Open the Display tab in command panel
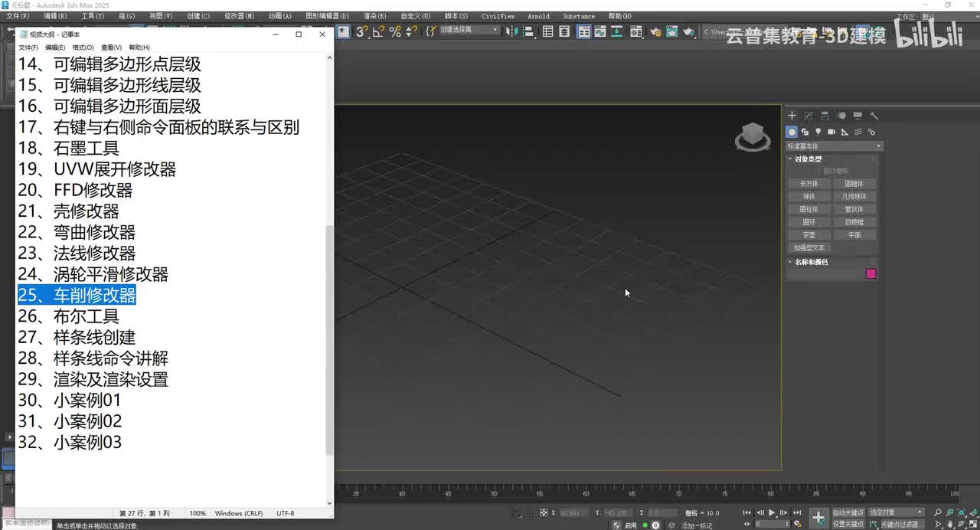This screenshot has height=530, width=980. click(x=857, y=116)
